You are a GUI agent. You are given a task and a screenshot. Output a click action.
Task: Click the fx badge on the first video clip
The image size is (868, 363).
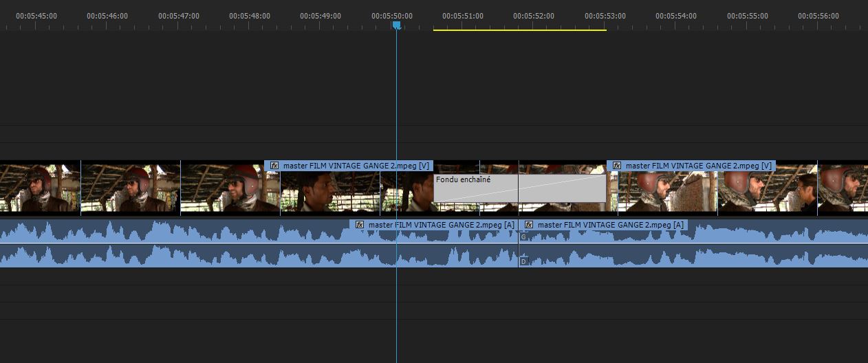[274, 166]
